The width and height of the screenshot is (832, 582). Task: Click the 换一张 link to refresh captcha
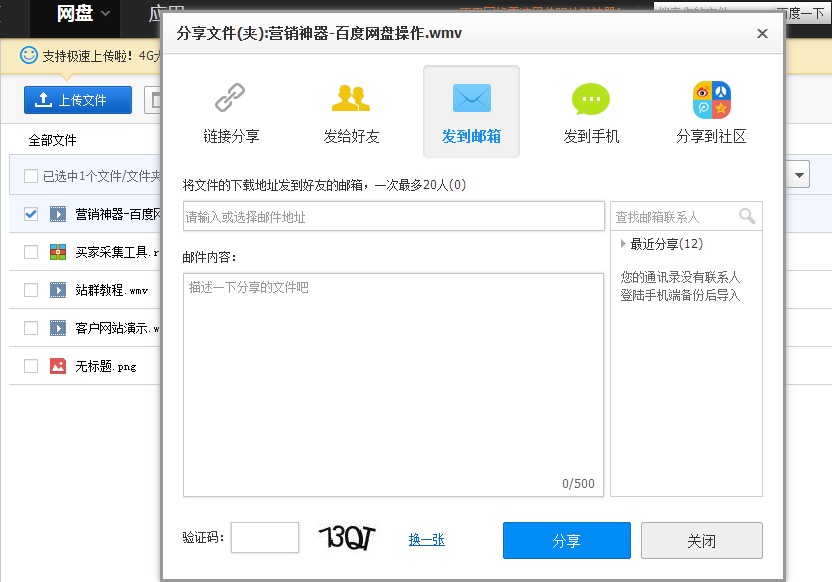(426, 539)
